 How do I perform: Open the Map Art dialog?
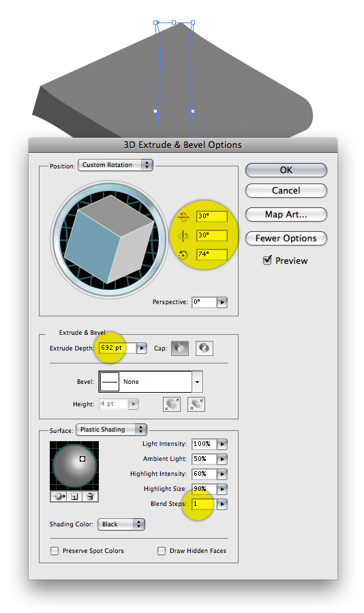tap(286, 215)
